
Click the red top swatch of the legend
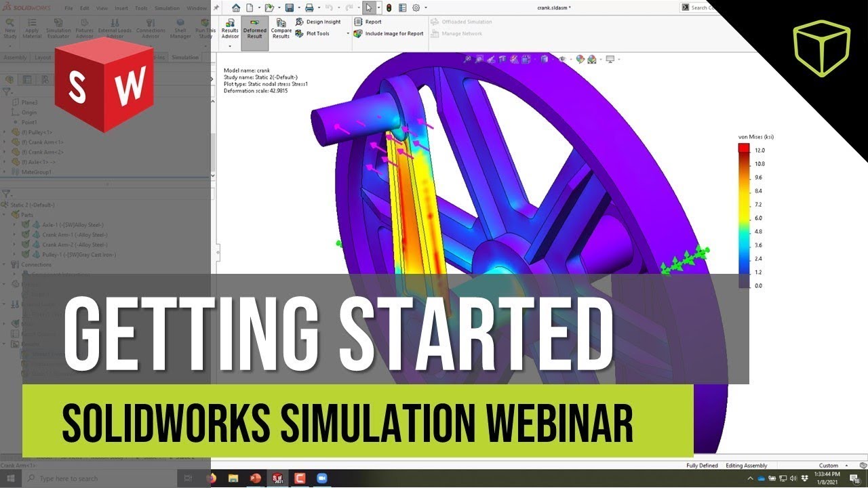743,148
